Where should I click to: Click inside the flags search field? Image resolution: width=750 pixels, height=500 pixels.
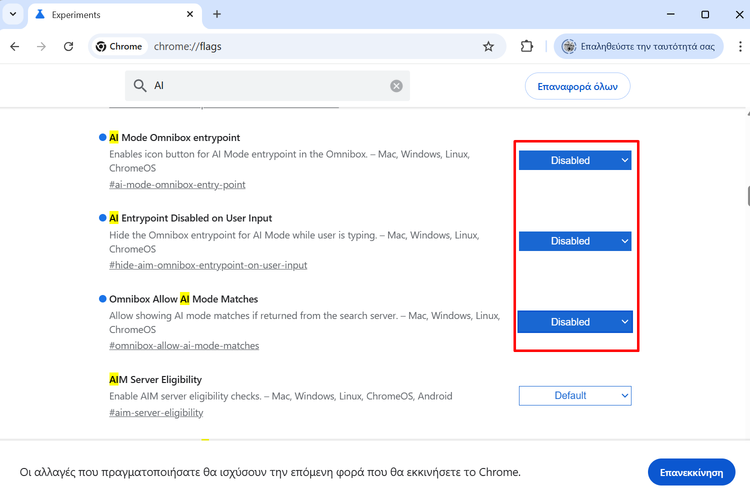(x=265, y=86)
